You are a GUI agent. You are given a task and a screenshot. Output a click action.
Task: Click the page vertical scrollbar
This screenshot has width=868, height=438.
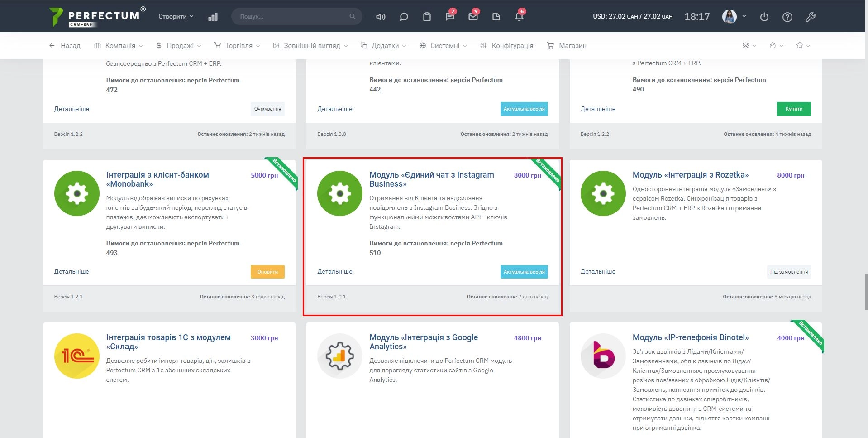click(866, 292)
